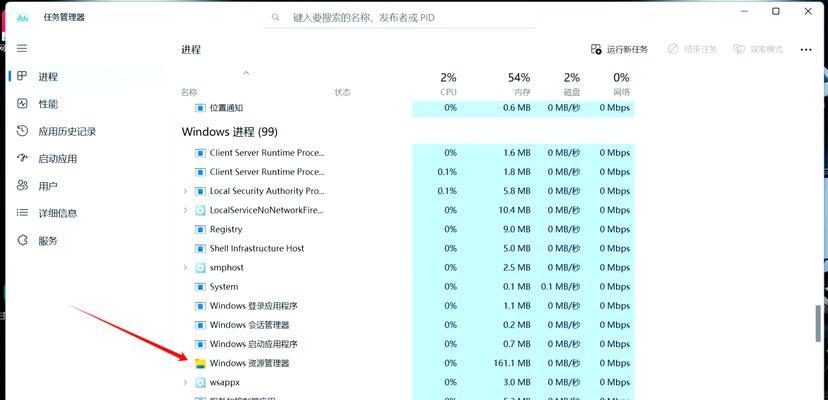Maximize the Task Manager window

click(x=776, y=11)
